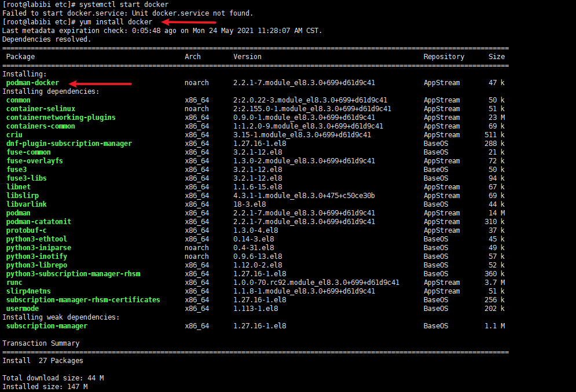Click the 'Arch' column header

click(193, 57)
